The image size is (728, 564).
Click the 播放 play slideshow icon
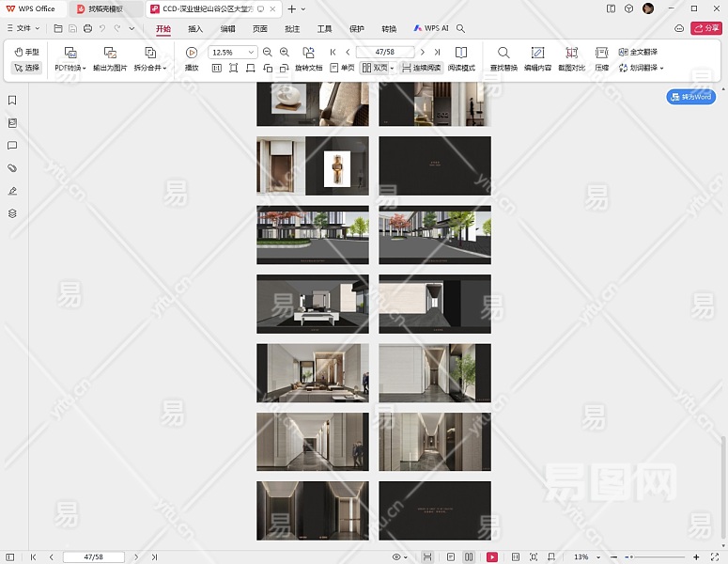(x=192, y=54)
